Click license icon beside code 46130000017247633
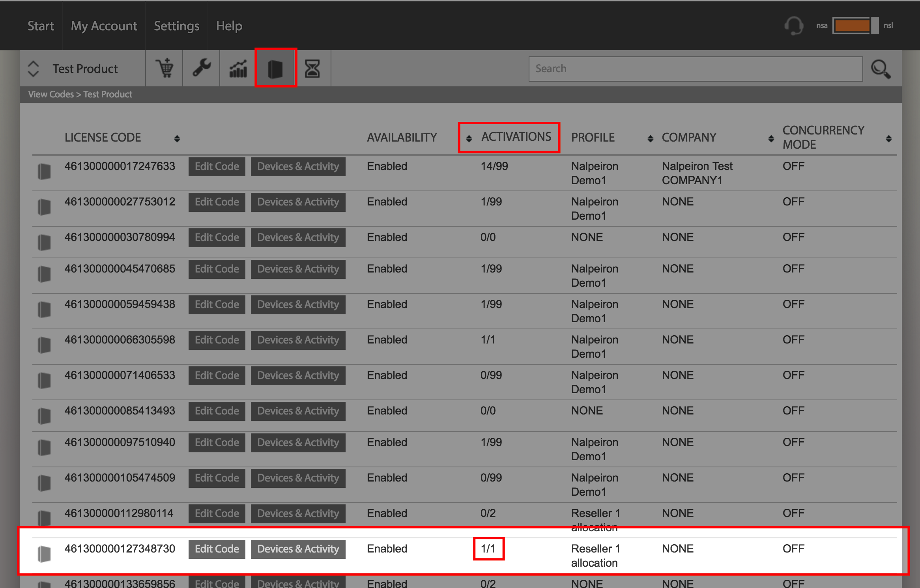This screenshot has width=920, height=588. [44, 172]
